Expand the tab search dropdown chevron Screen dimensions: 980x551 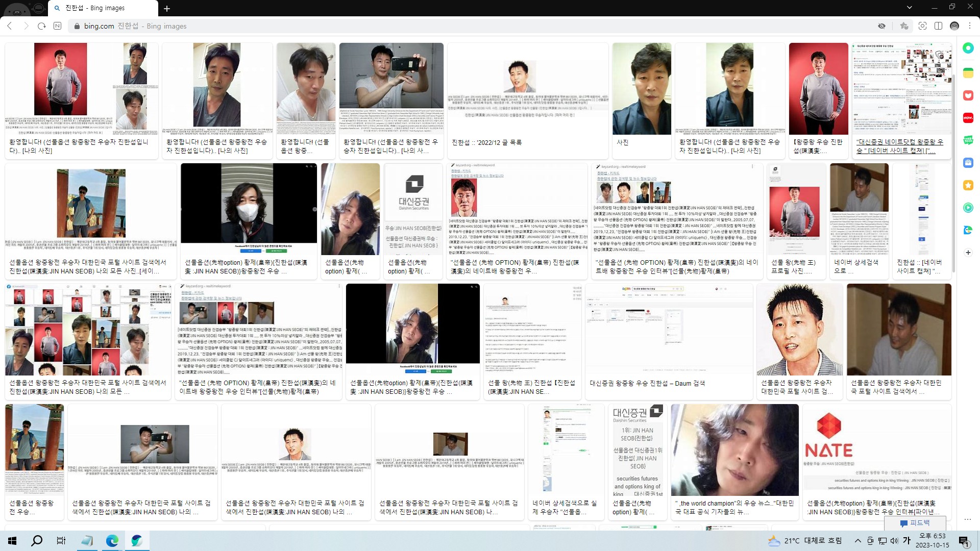(x=909, y=8)
